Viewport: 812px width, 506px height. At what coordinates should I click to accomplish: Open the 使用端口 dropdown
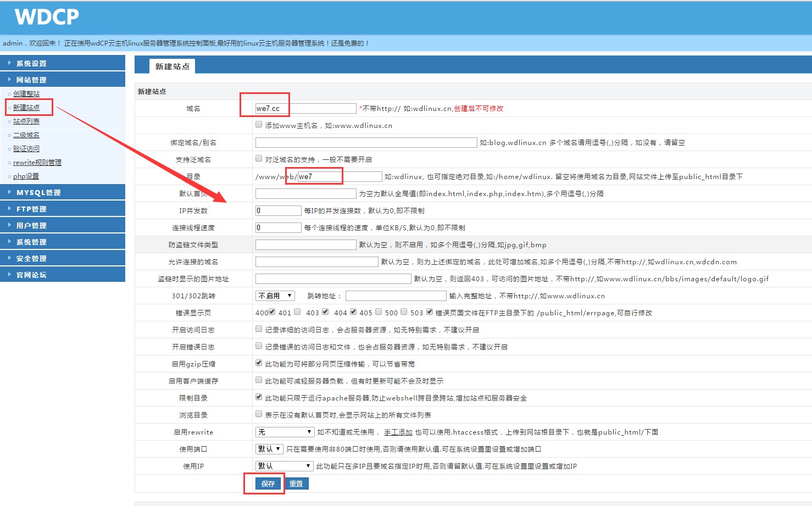(269, 449)
